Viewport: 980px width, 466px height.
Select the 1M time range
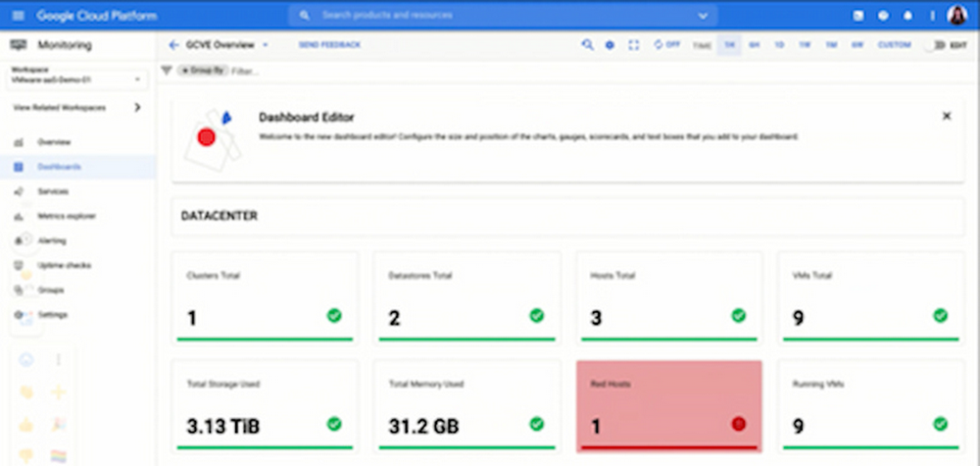(x=831, y=45)
